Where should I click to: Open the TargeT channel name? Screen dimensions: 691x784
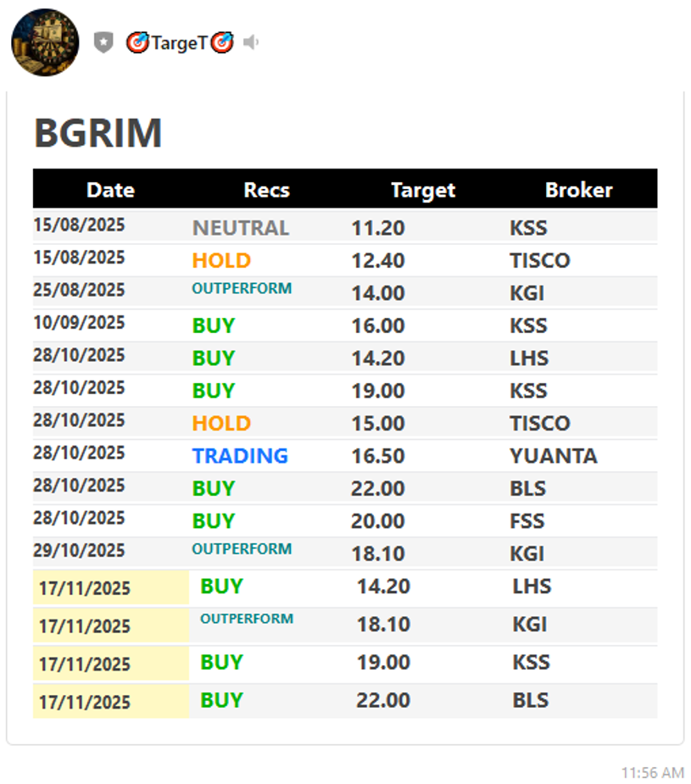179,42
